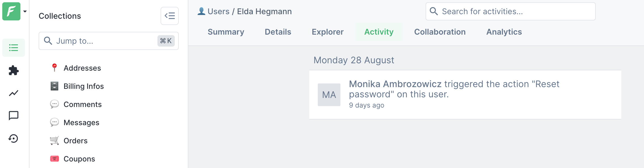The image size is (644, 168).
Task: Select the Billing Infos collection
Action: (x=83, y=86)
